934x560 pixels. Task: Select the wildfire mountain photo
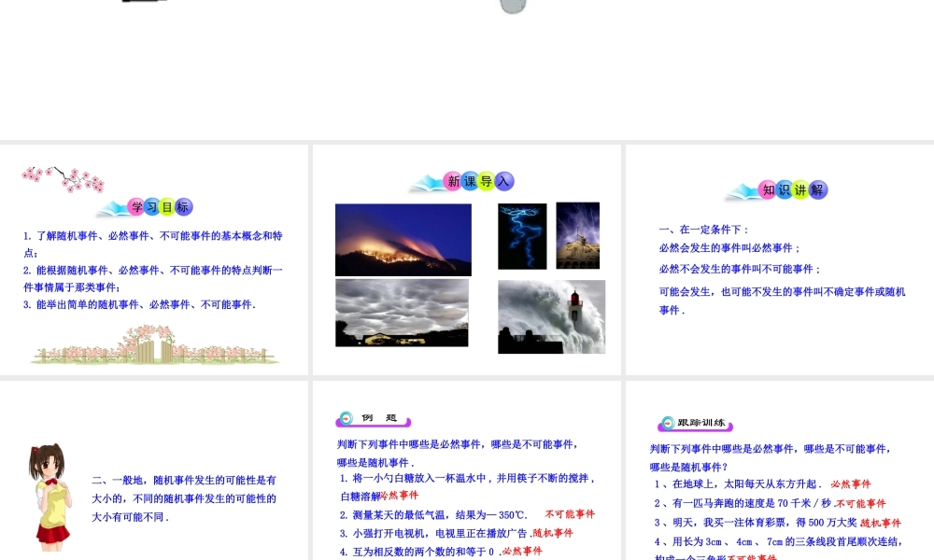coord(403,239)
